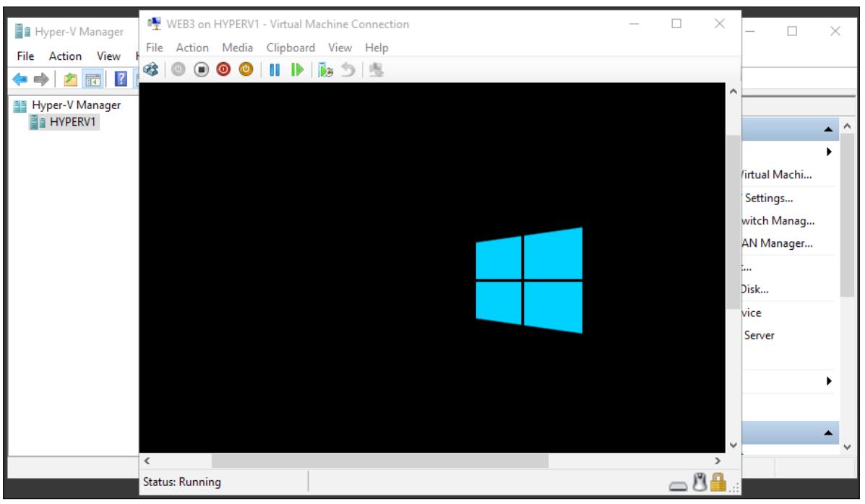The height and width of the screenshot is (504, 865).
Task: Go back in Hyper-V Manager toolbar
Action: [x=20, y=79]
